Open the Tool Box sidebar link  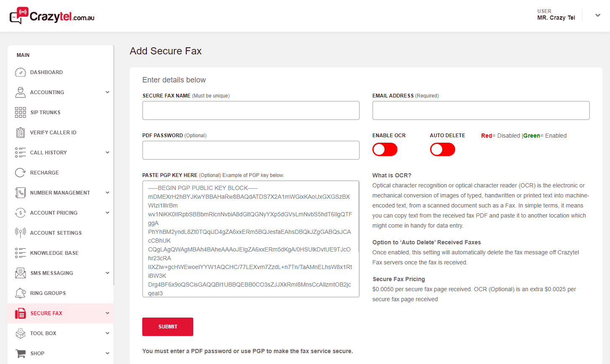point(43,333)
